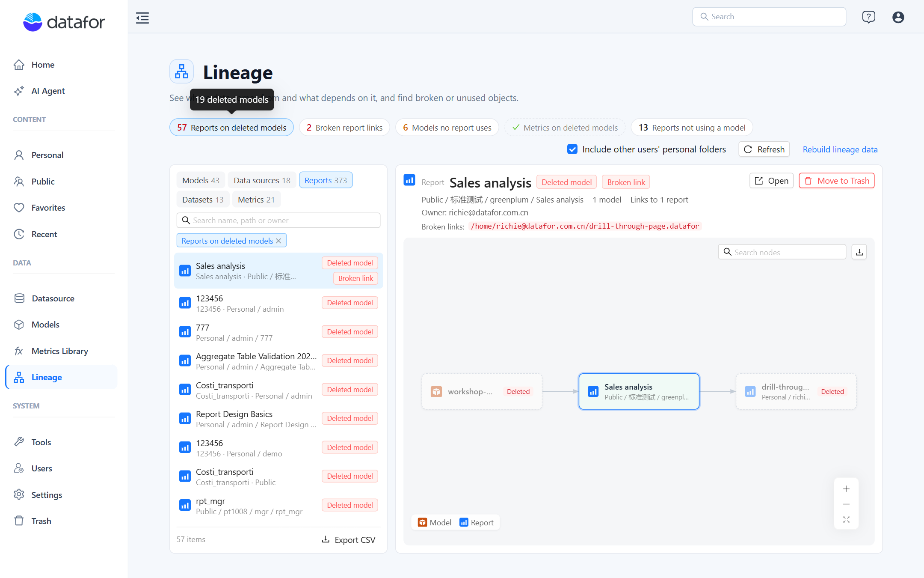Screen dimensions: 924x578
Task: Select the drill-through deleted report node
Action: (796, 392)
